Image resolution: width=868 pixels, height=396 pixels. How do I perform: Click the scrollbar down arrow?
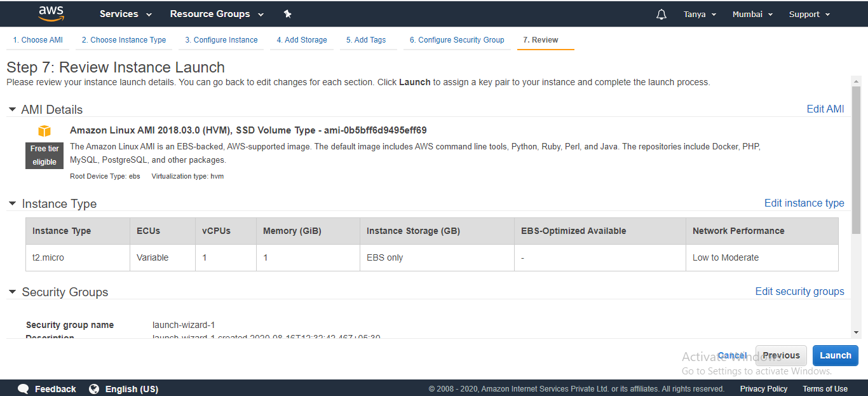coord(856,332)
